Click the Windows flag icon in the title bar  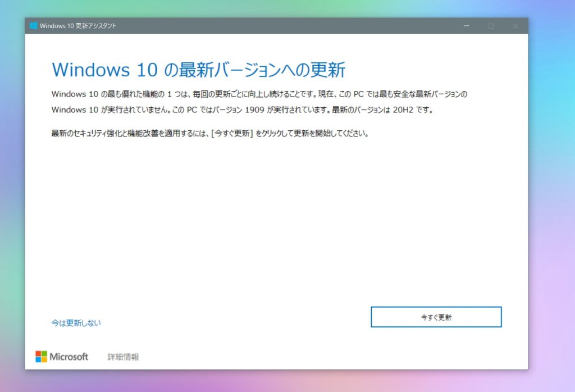click(x=34, y=25)
